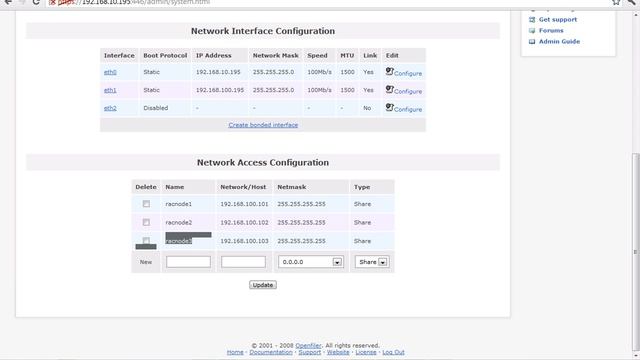Open the eth1 interface link
Image resolution: width=640 pixels, height=360 pixels.
tap(110, 90)
